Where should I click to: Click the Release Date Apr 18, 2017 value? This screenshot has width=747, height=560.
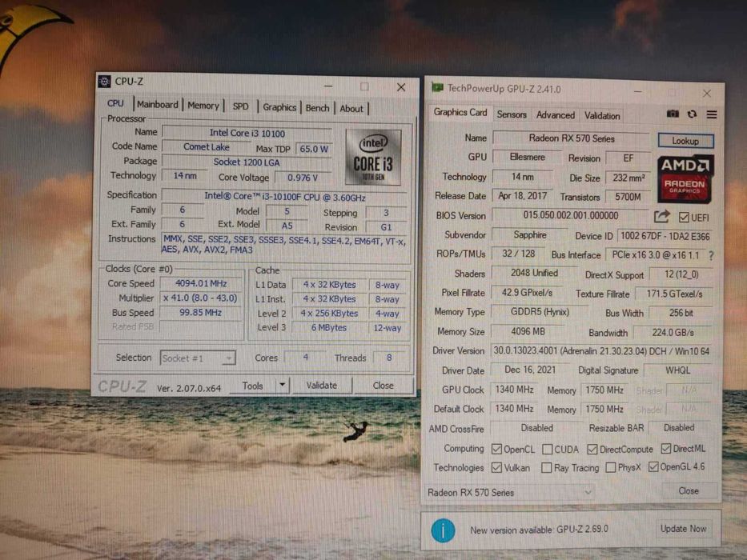[x=522, y=196]
